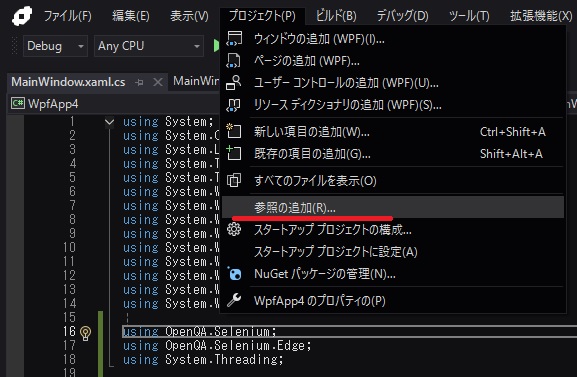
Task: Switch to the MainWindow.xaml.cs tab
Action: tap(68, 82)
